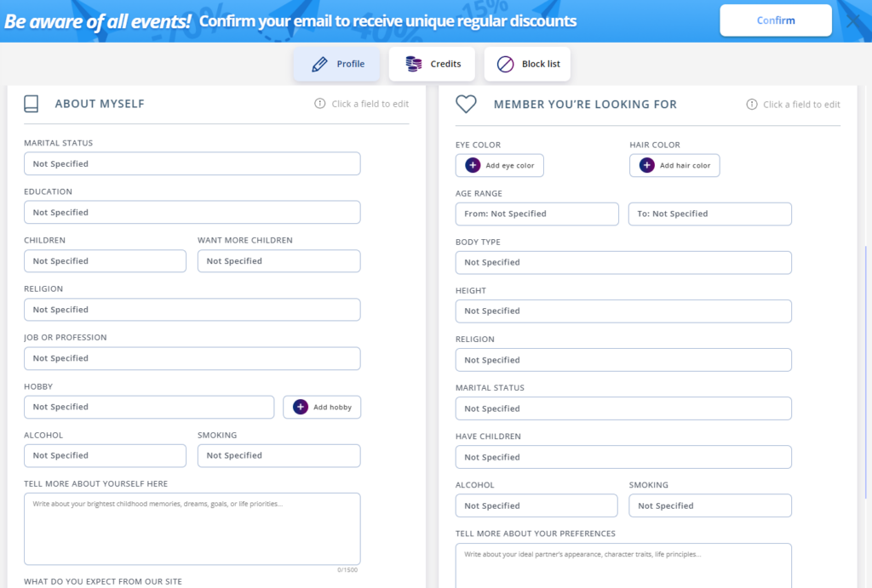Screen dimensions: 872x588
Task: Open the Block list tab
Action: (x=527, y=64)
